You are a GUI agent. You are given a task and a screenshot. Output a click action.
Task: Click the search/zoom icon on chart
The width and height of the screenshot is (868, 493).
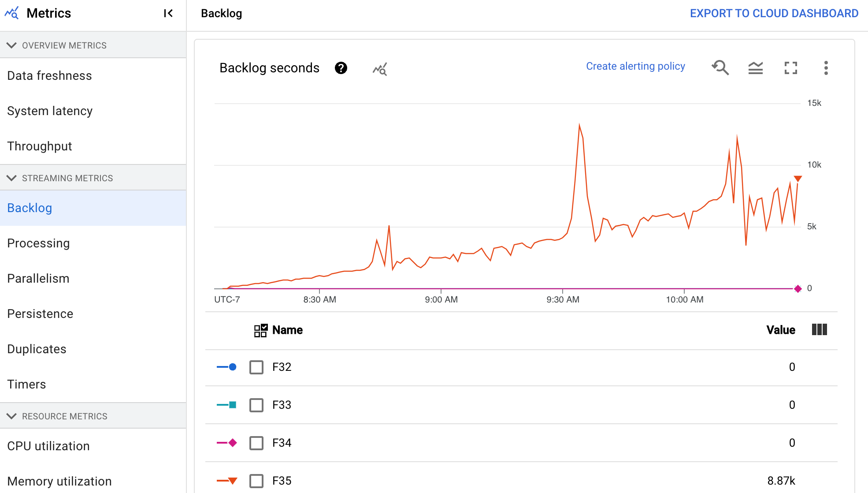coord(720,67)
